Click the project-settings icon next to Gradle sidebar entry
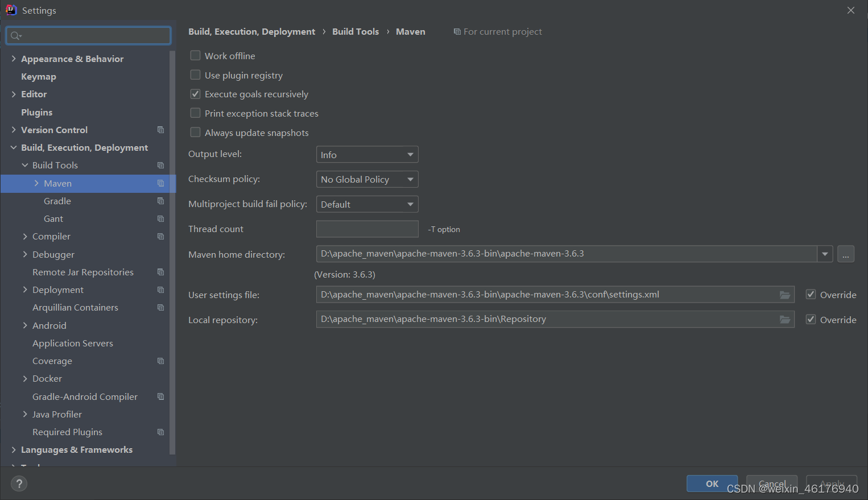 tap(160, 201)
